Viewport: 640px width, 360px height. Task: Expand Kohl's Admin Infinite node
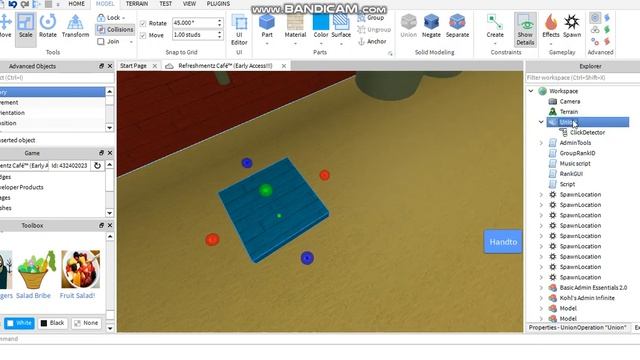[541, 298]
